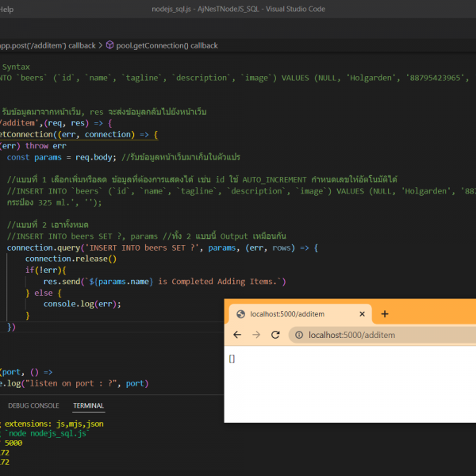Click the globe favicon on the browser tab
476x476 pixels.
[240, 314]
